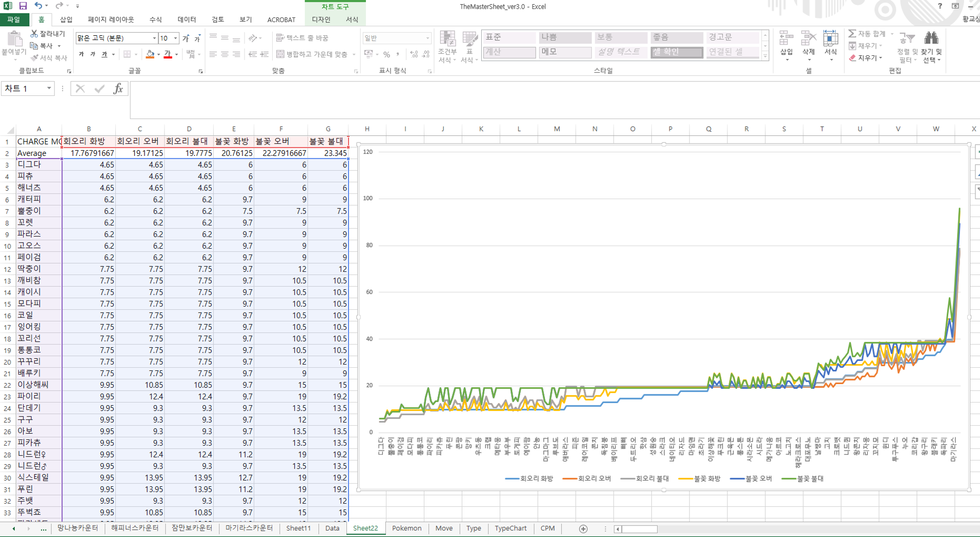This screenshot has height=537, width=980.
Task: Toggle Underline formatting (underlined 가)
Action: (x=104, y=54)
